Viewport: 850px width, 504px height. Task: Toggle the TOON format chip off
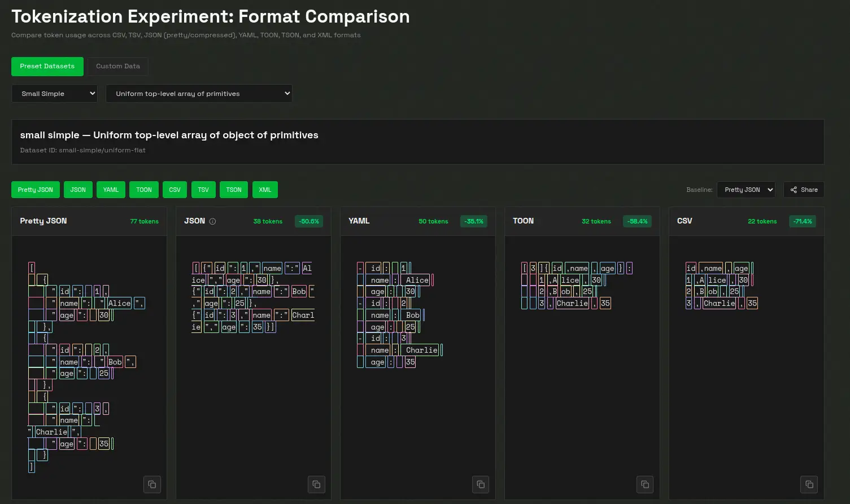pos(143,190)
